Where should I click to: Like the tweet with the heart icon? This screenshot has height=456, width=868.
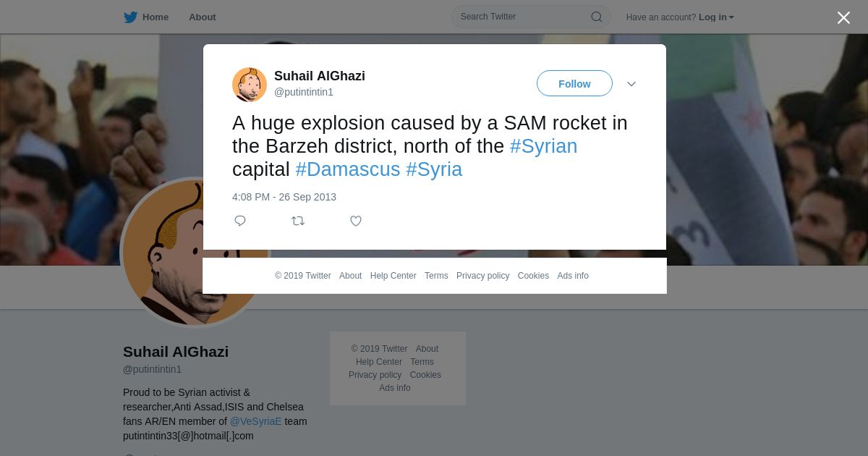point(356,221)
